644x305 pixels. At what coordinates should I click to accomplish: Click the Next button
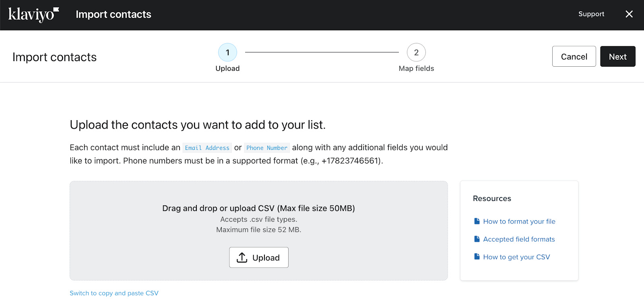click(618, 56)
